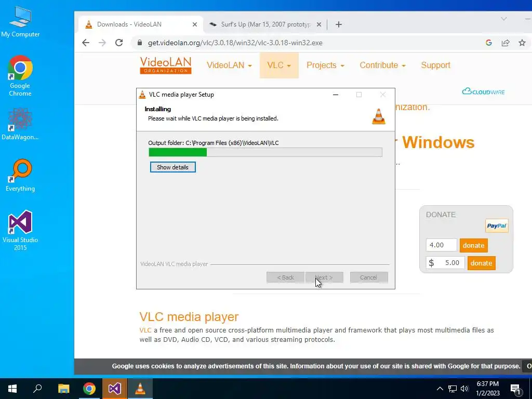Reload the current browser page
The width and height of the screenshot is (532, 399).
(119, 43)
